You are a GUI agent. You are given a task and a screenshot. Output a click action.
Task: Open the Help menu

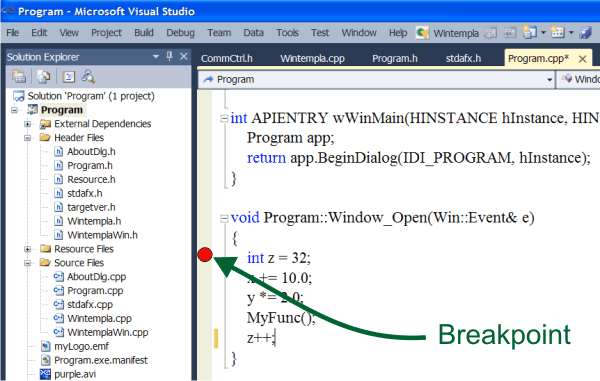click(x=398, y=33)
